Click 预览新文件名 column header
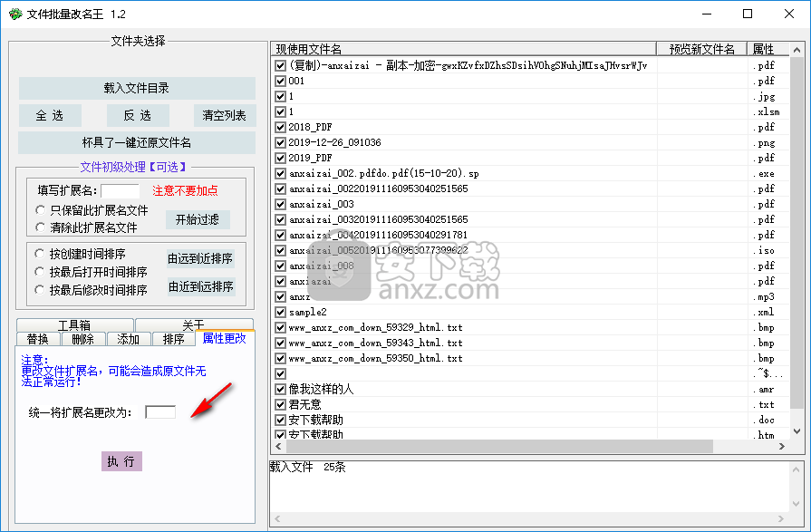Image resolution: width=811 pixels, height=532 pixels. coord(701,49)
